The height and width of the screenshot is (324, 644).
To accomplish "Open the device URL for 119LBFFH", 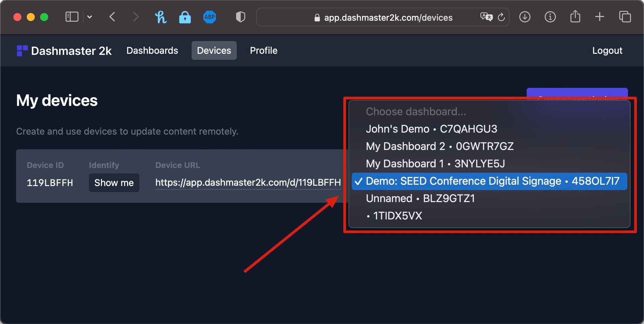I will coord(248,182).
